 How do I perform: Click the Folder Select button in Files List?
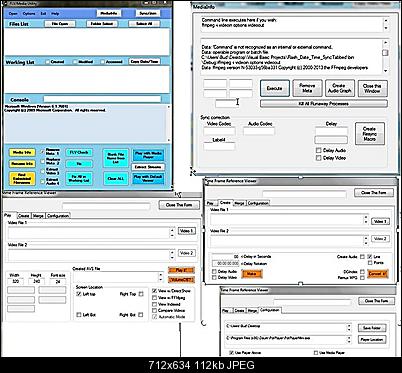coord(102,24)
